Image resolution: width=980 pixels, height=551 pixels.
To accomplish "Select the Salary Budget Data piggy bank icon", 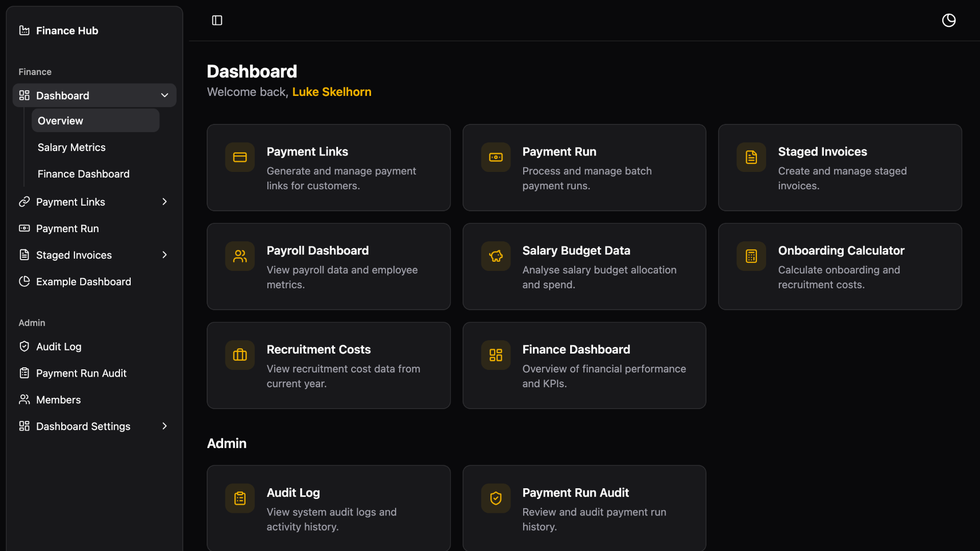I will point(495,256).
